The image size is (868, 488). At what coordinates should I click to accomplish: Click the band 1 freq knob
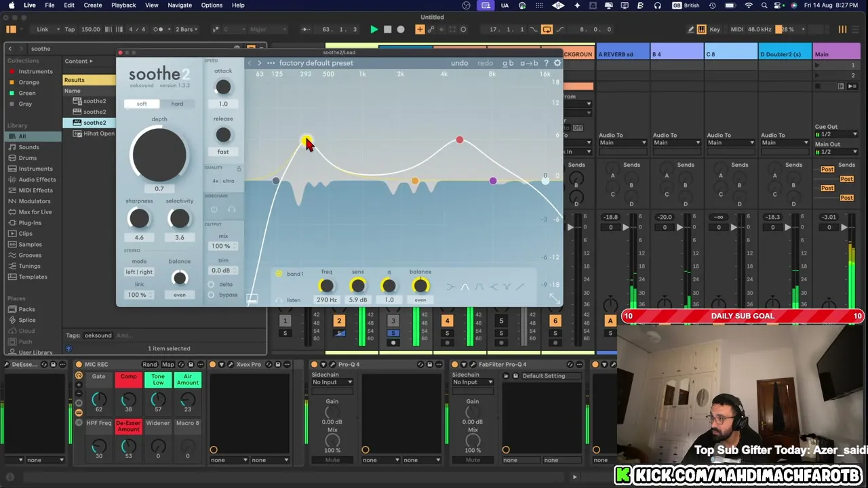coord(327,286)
